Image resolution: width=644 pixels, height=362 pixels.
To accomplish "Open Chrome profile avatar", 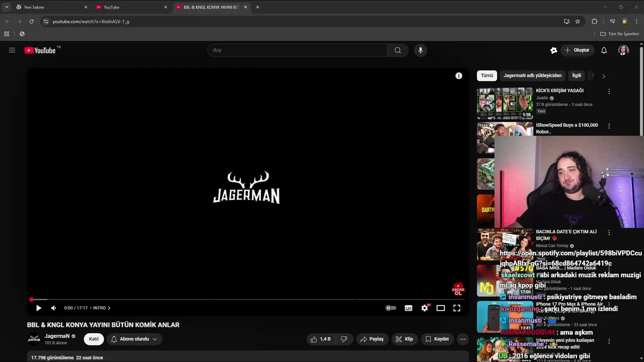I will coord(624,22).
